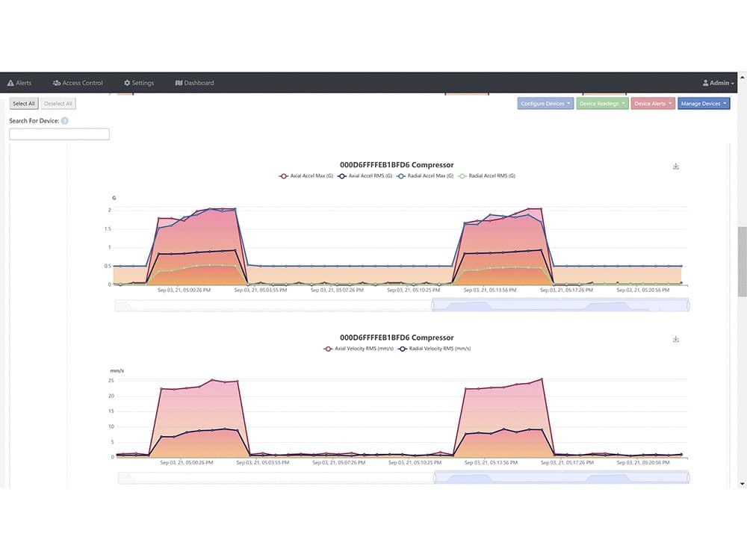Expand the Device Readings dropdown

(x=601, y=103)
